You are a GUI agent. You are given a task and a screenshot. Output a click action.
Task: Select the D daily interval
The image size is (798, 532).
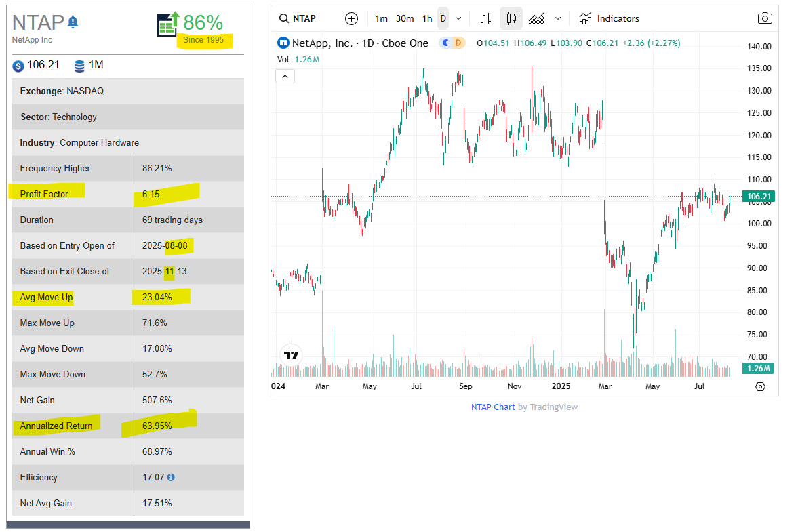click(443, 19)
